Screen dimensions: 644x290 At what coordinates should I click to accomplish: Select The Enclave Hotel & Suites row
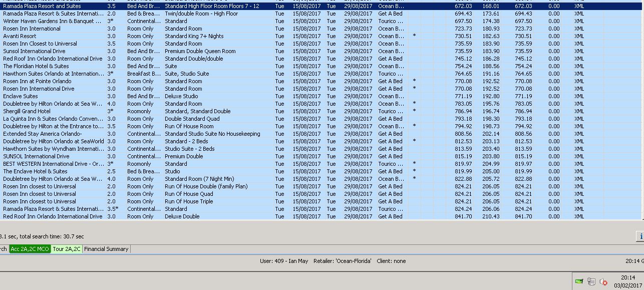click(x=320, y=171)
